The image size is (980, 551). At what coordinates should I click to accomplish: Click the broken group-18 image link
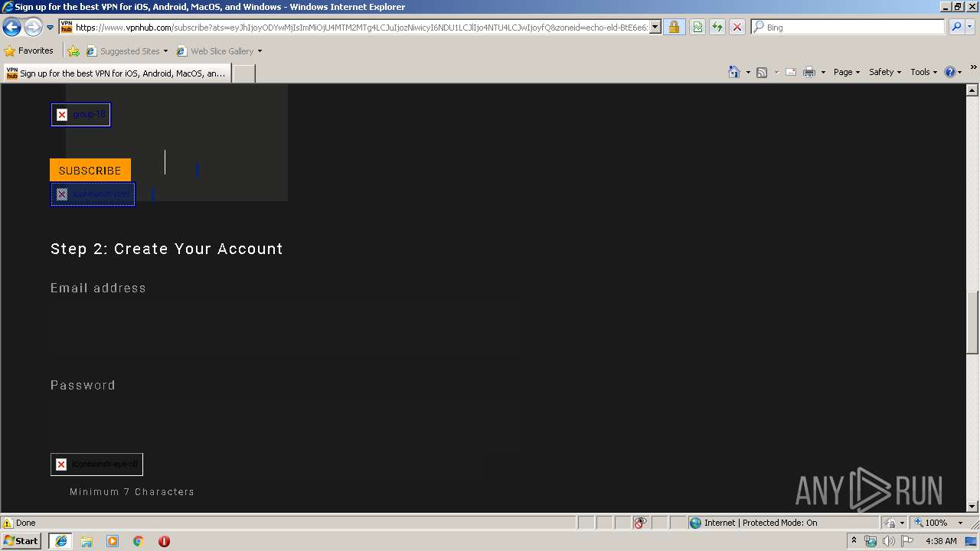click(80, 115)
